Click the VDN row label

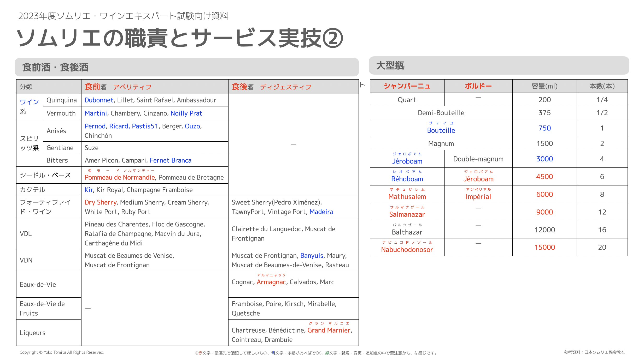point(49,260)
